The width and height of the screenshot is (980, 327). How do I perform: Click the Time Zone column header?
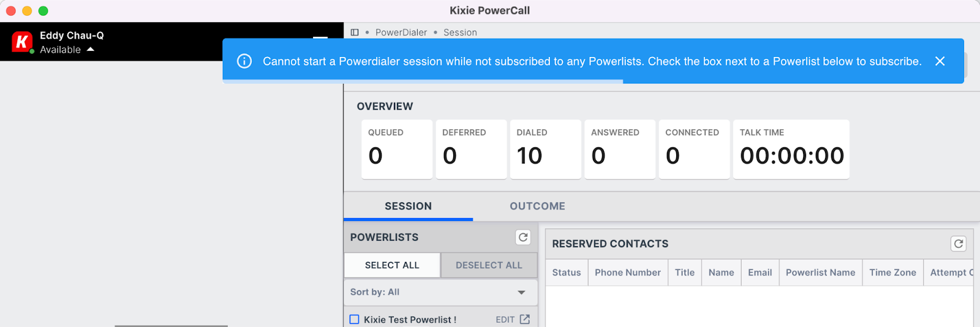pos(892,272)
